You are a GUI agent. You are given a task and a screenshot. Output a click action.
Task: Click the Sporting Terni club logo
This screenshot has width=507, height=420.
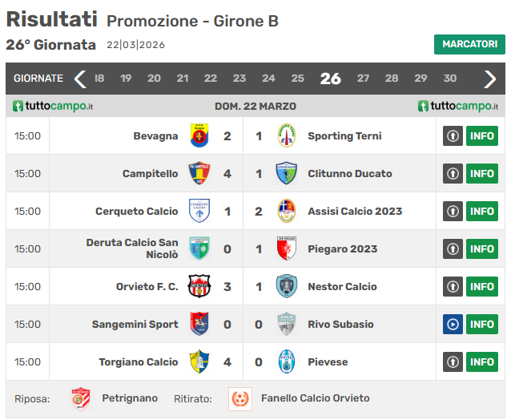(x=286, y=136)
